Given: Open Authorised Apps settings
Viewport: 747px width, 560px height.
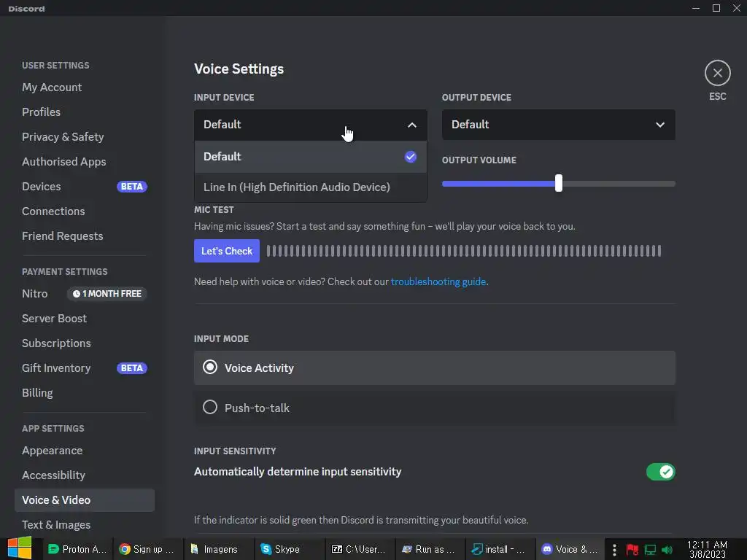Looking at the screenshot, I should click(64, 162).
